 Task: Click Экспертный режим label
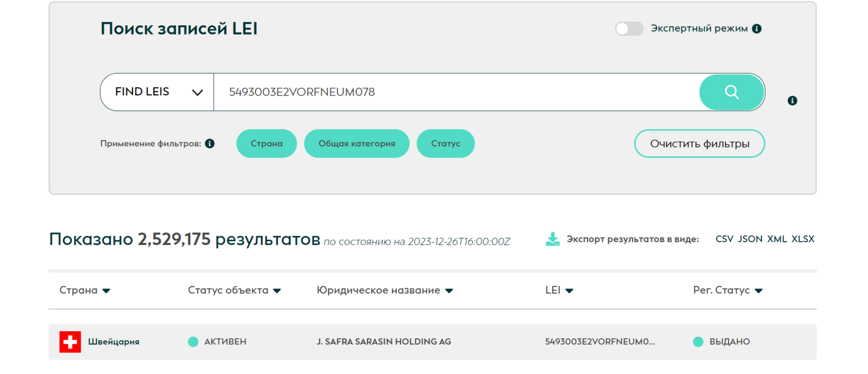[x=699, y=29]
